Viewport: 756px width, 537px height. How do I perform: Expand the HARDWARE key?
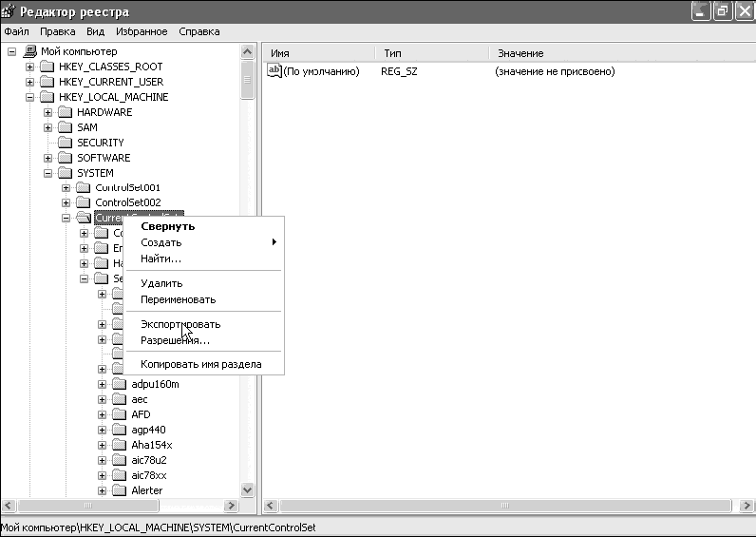coord(47,112)
